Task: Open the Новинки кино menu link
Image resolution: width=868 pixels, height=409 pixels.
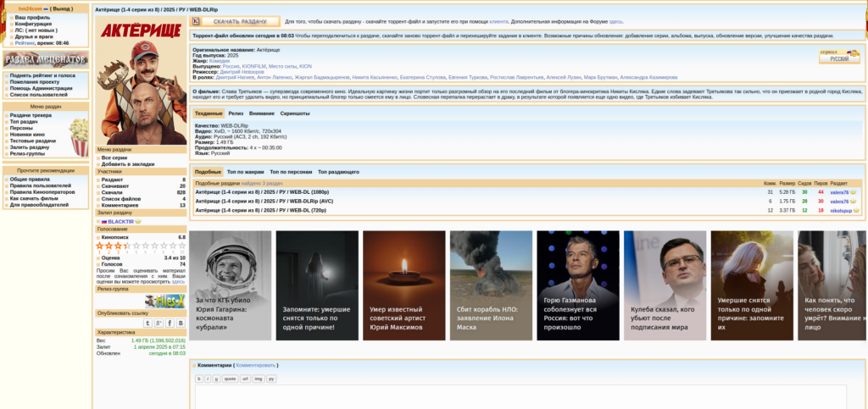Action: point(27,135)
